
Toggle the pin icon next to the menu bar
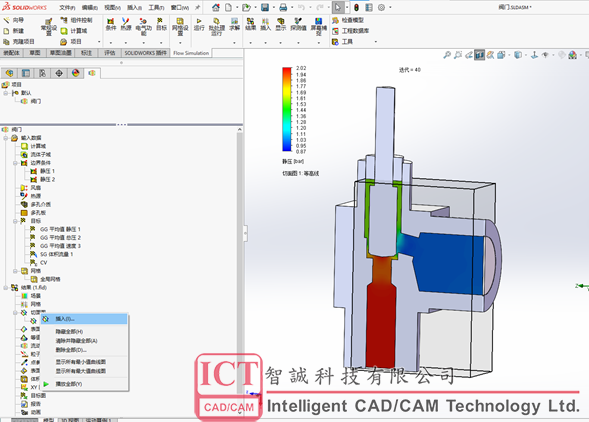tap(198, 7)
